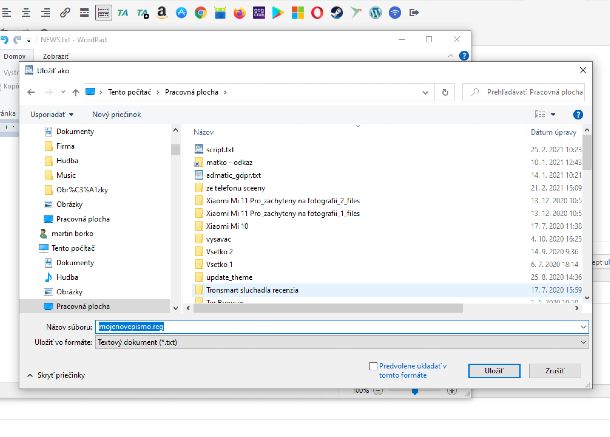
Task: Go back in the Save As dialog
Action: click(31, 92)
